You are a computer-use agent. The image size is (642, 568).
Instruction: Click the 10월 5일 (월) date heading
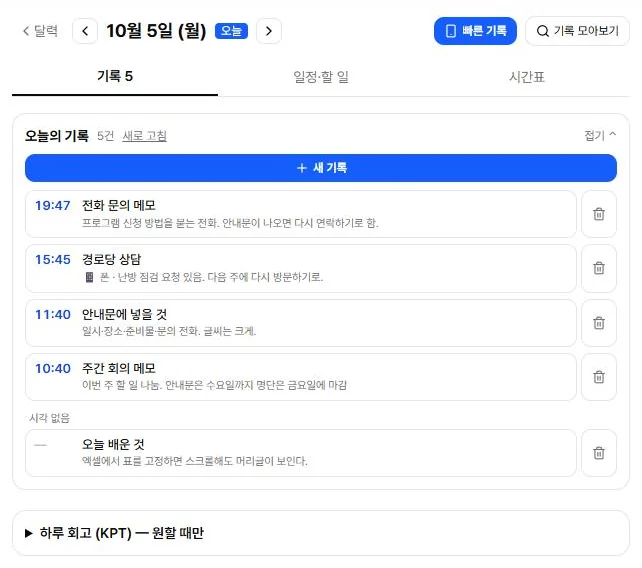pyautogui.click(x=156, y=31)
